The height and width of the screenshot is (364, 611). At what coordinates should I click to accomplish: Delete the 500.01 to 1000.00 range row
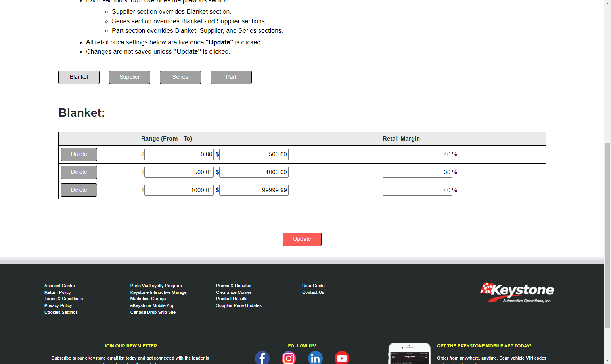[x=79, y=172]
